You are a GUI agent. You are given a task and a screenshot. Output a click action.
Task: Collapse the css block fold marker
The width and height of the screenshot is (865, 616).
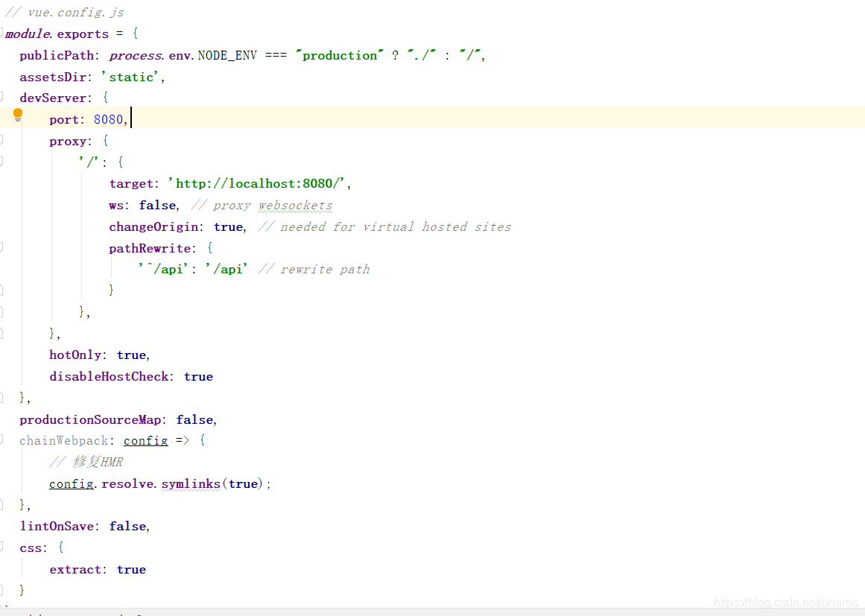(x=1, y=547)
